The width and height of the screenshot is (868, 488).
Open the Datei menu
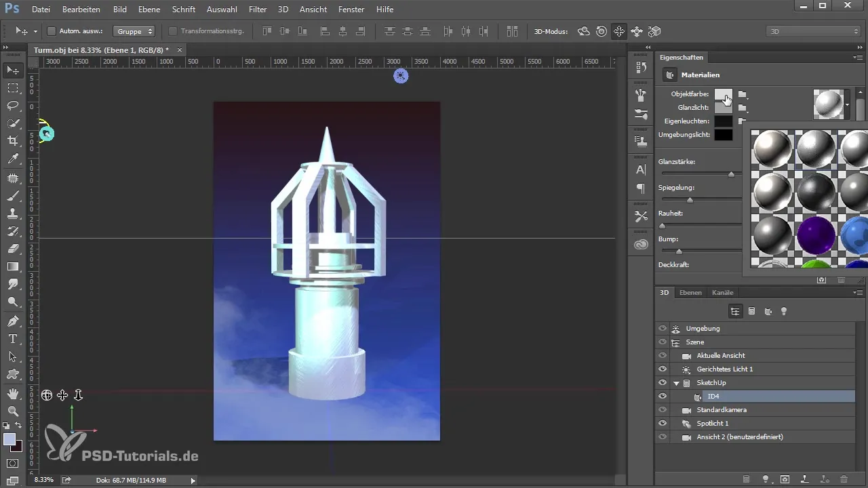41,9
